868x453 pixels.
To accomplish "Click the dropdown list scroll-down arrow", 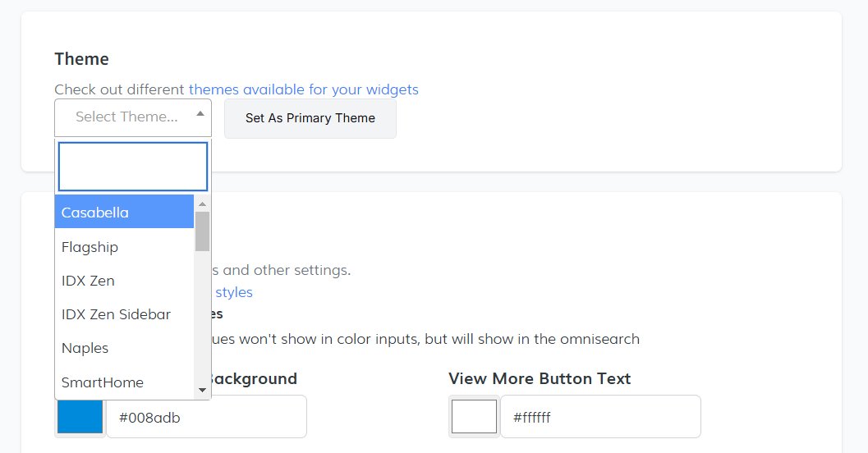I will tap(202, 390).
